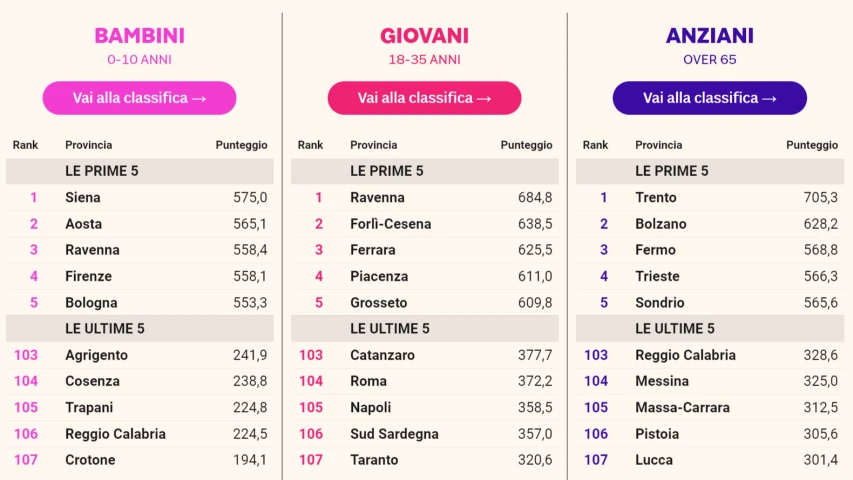Image resolution: width=853 pixels, height=480 pixels.
Task: Click Agrigento in the Bambini last five
Action: click(x=96, y=355)
